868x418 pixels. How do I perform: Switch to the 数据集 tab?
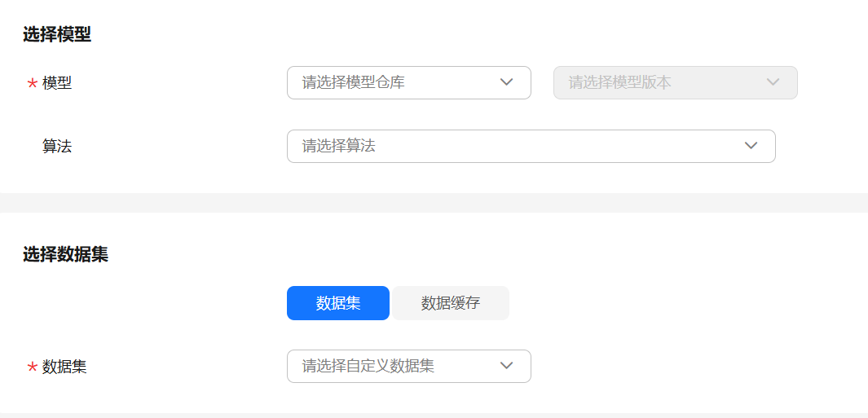(x=338, y=303)
